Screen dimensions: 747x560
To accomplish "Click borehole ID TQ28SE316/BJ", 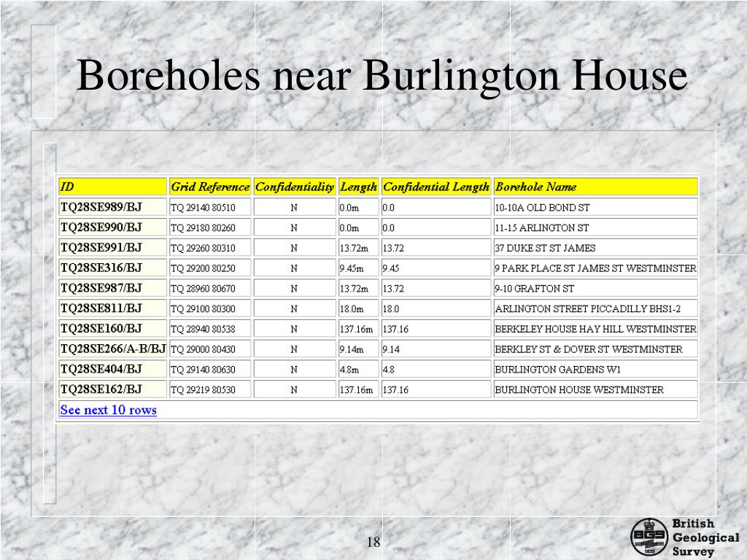I will [101, 268].
